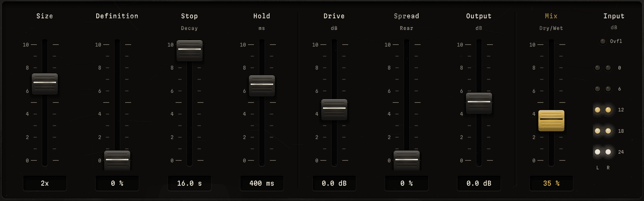The height and width of the screenshot is (201, 644).
Task: Click the right channel LED at 6 dB
Action: click(608, 89)
